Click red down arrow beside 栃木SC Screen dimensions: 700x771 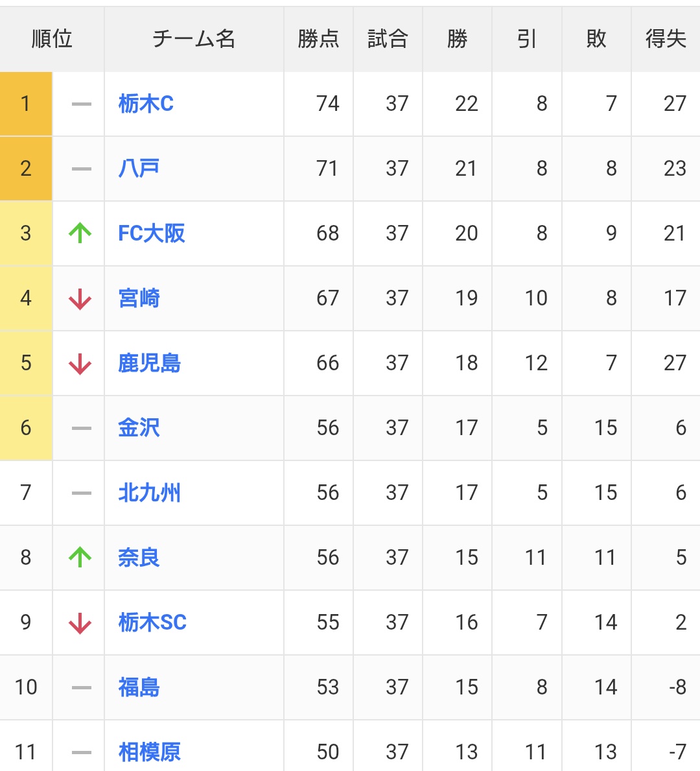coord(80,623)
